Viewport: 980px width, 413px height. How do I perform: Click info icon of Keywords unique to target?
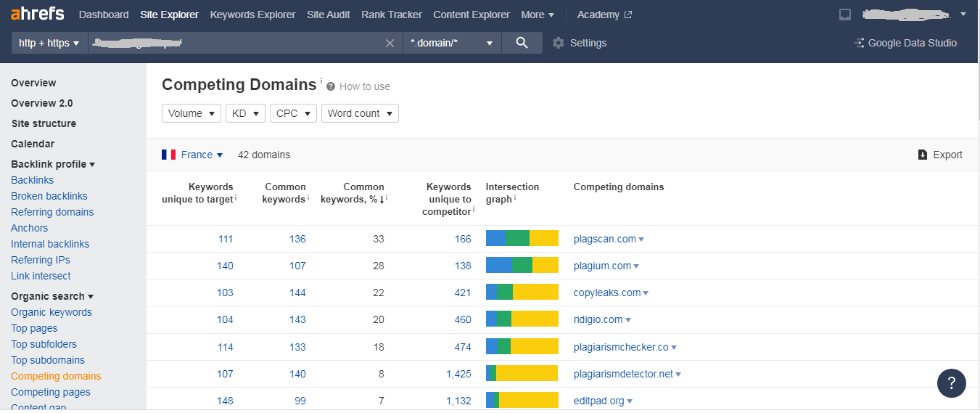(x=236, y=198)
